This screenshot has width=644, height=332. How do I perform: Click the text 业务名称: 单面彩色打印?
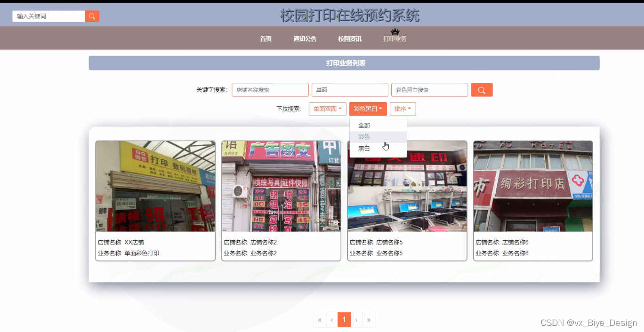[129, 253]
